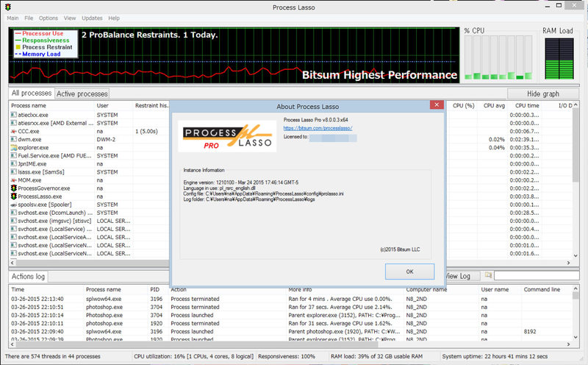Click the dwm.exe process icon
Image resolution: width=588 pixels, height=365 pixels.
tap(14, 139)
